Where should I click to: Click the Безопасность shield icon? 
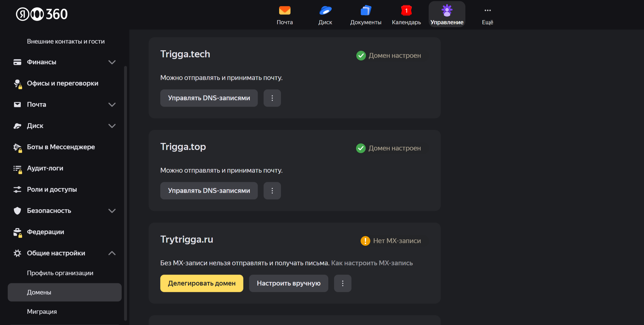[x=17, y=211]
